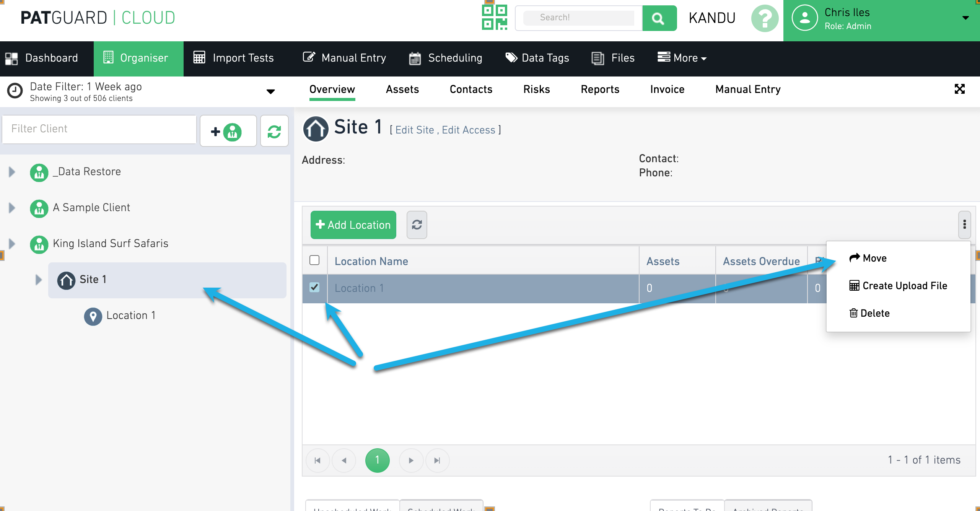Expand the _Data Restore tree node
980x511 pixels.
click(x=12, y=172)
